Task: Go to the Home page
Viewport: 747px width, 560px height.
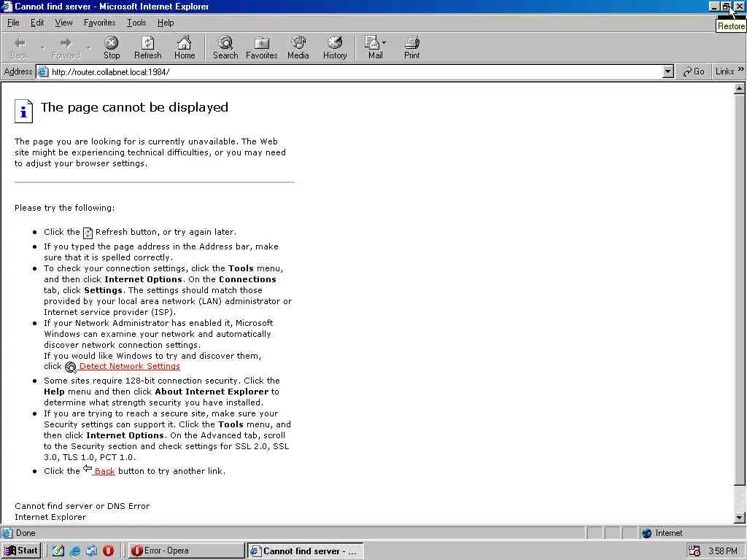Action: (185, 47)
